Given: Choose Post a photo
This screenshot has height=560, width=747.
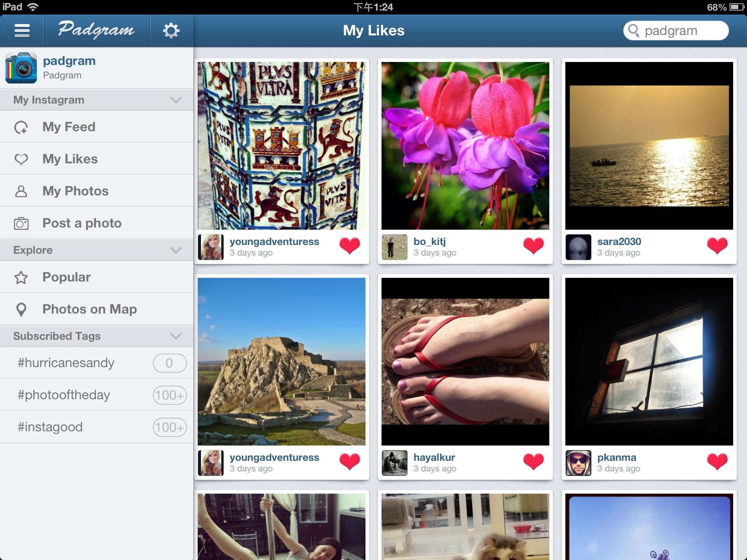Looking at the screenshot, I should (97, 223).
